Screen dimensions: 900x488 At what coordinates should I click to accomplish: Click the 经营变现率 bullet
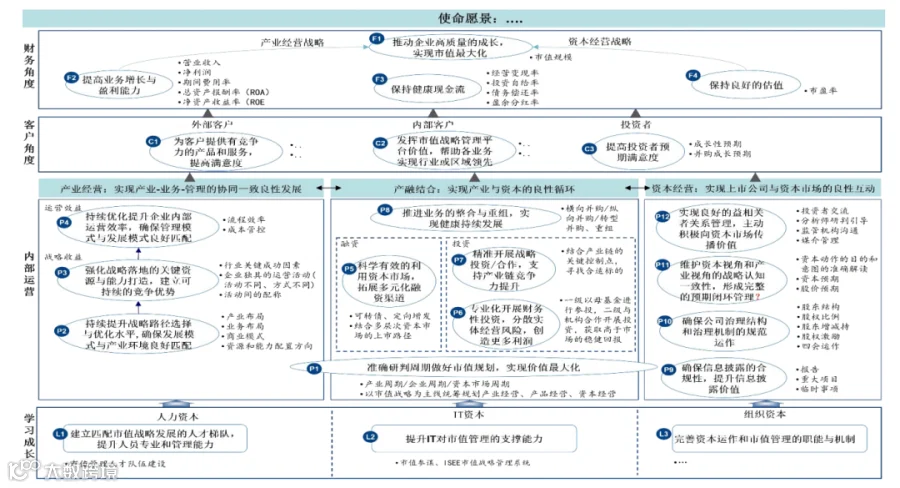pos(513,73)
